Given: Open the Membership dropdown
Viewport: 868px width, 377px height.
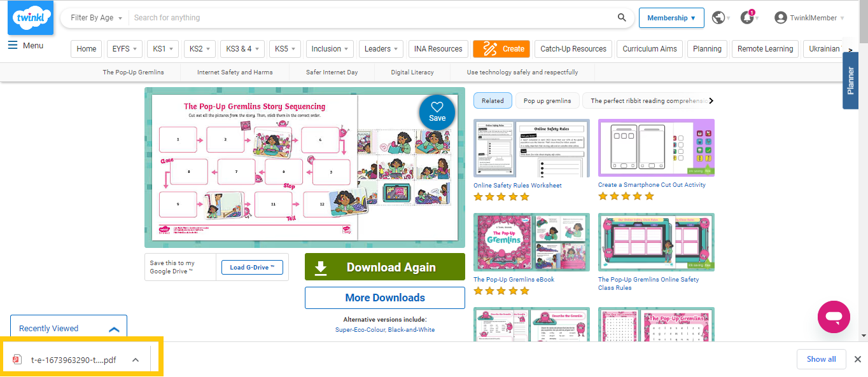Looking at the screenshot, I should (x=671, y=18).
